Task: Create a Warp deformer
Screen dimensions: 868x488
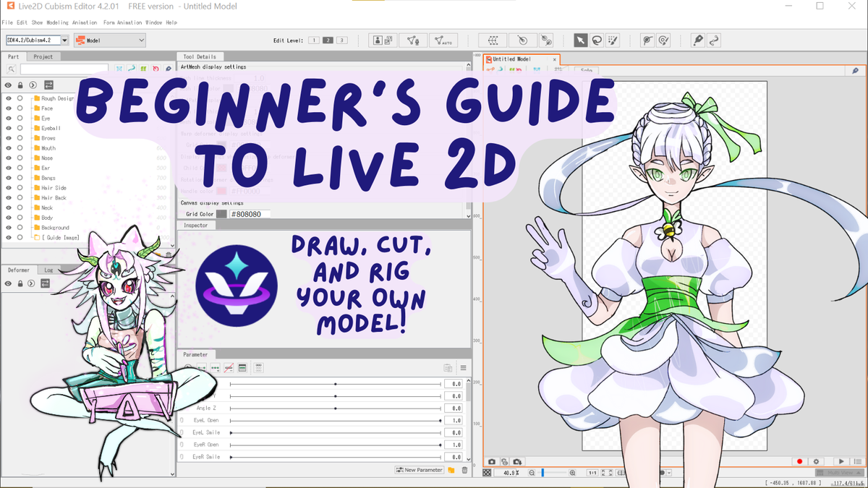Action: (494, 40)
